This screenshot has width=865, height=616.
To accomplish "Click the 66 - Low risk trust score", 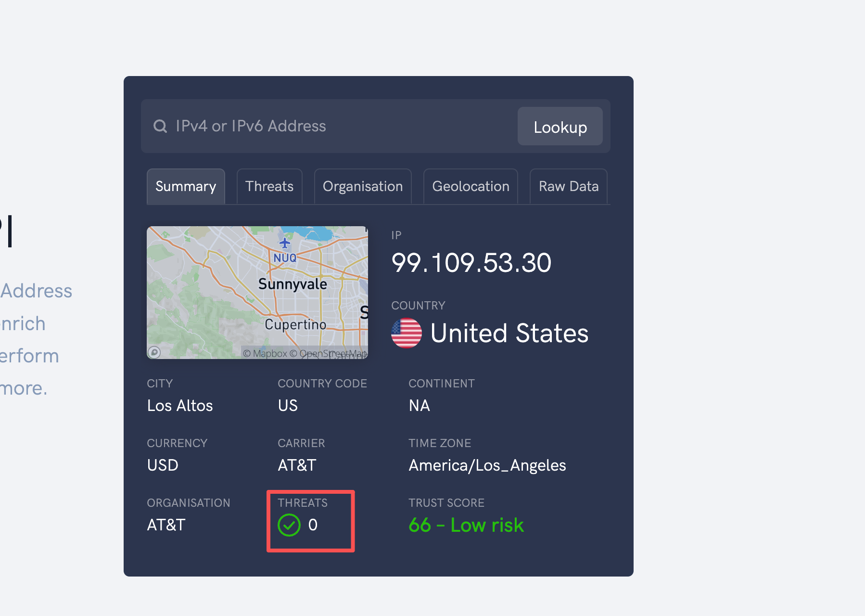I will click(x=466, y=525).
